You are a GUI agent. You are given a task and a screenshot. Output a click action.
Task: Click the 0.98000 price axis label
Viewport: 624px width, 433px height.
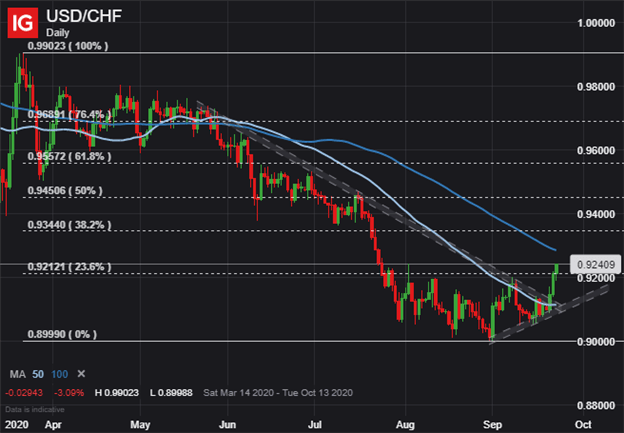tap(596, 87)
